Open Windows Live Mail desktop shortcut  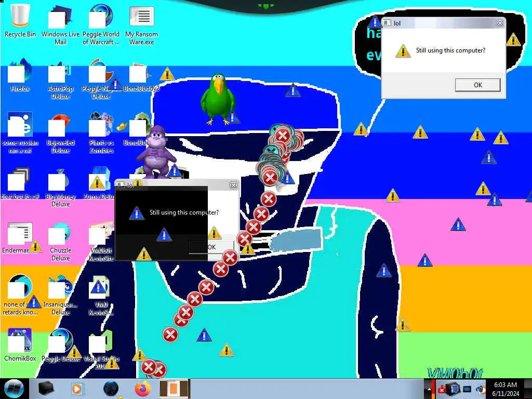pos(60,24)
